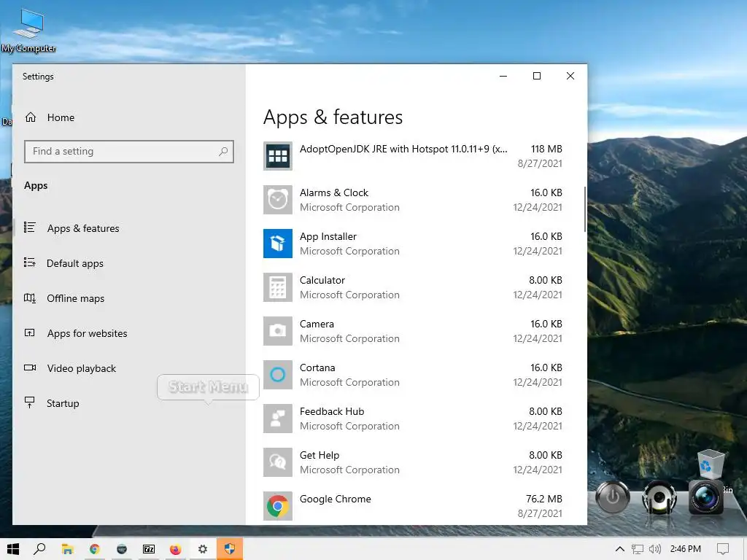Click the 2:46 PM clock
This screenshot has height=560, width=747.
coord(686,549)
